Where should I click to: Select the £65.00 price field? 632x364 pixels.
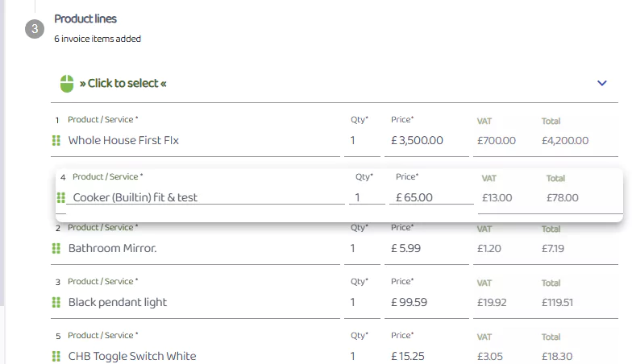coord(432,198)
